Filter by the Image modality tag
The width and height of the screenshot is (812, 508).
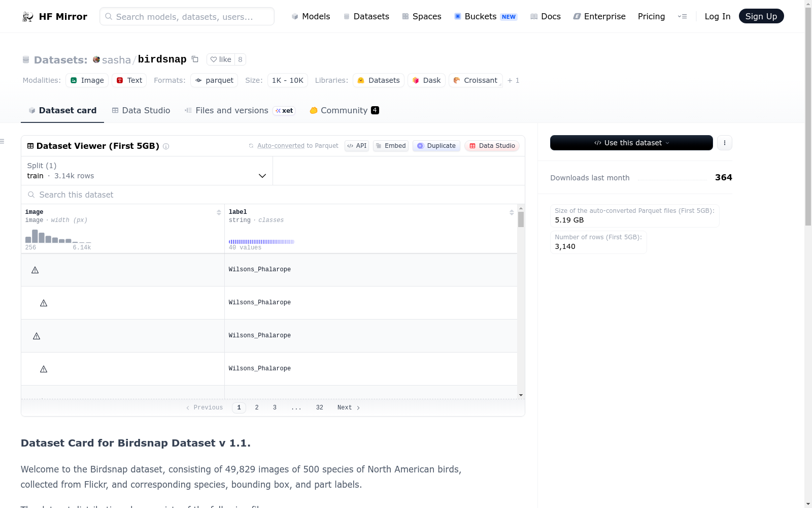87,80
